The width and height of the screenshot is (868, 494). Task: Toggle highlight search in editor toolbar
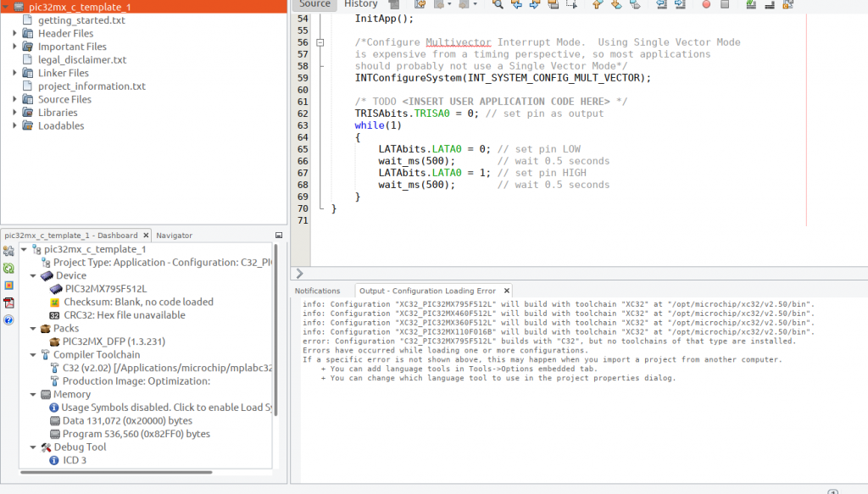coord(553,4)
